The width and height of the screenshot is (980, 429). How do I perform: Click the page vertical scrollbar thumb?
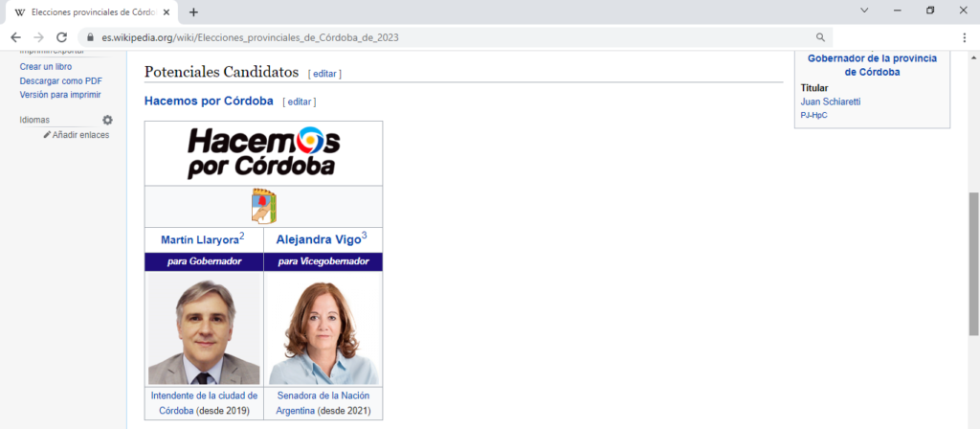point(973,264)
